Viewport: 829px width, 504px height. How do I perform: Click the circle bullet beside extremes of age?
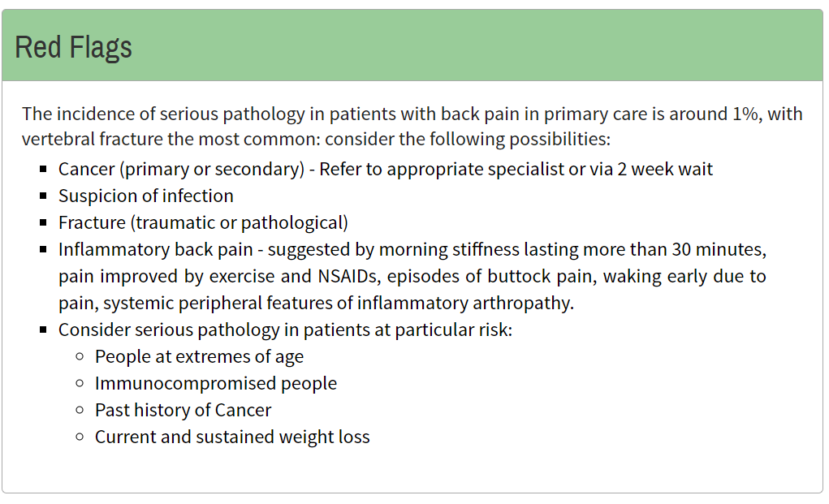coord(80,357)
